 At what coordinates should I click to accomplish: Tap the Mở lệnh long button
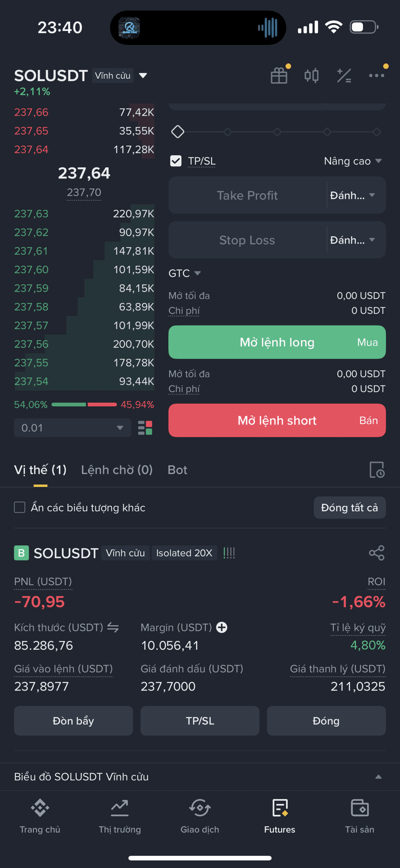(277, 342)
